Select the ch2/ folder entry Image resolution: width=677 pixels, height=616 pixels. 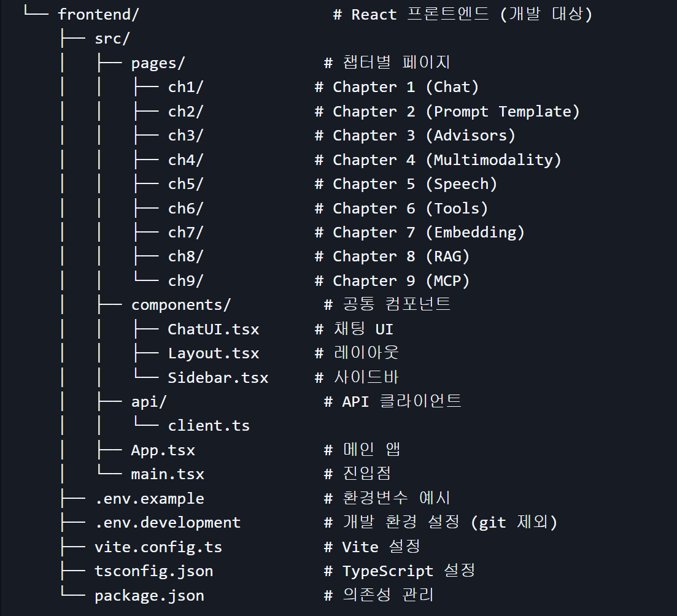(185, 112)
